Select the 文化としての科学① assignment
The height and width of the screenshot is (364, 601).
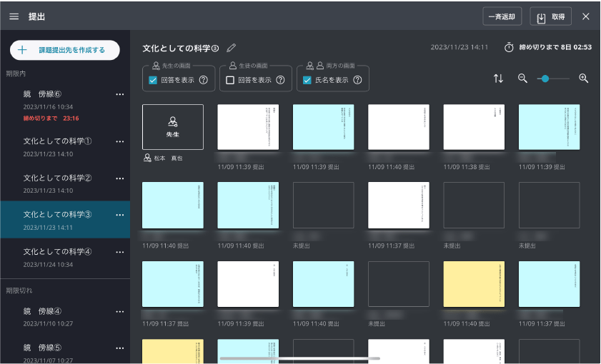(x=65, y=147)
